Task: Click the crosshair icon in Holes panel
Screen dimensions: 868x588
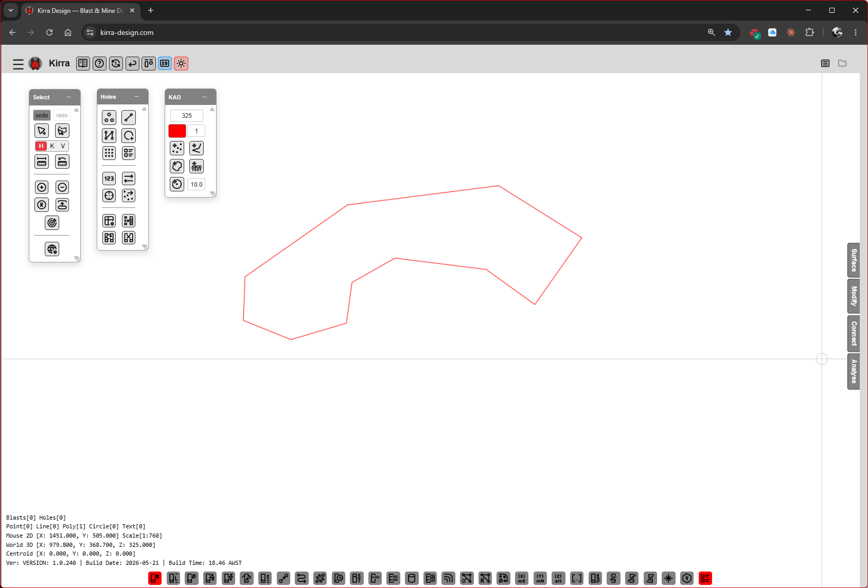Action: point(109,195)
